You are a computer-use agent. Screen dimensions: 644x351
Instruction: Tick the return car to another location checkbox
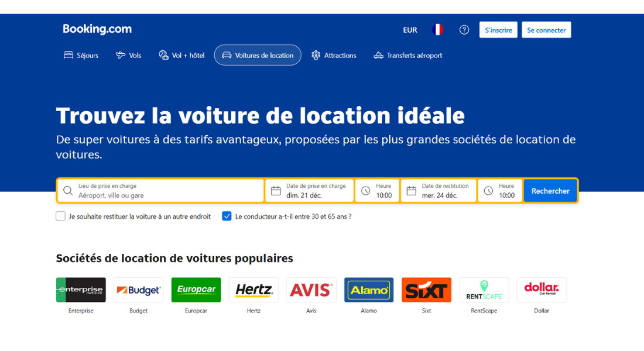tap(60, 216)
